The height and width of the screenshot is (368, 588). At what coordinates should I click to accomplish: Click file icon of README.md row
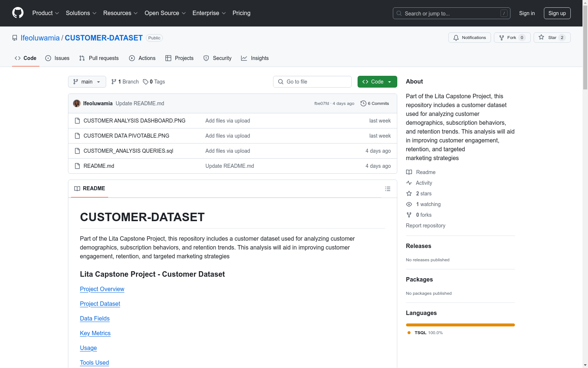tap(77, 166)
